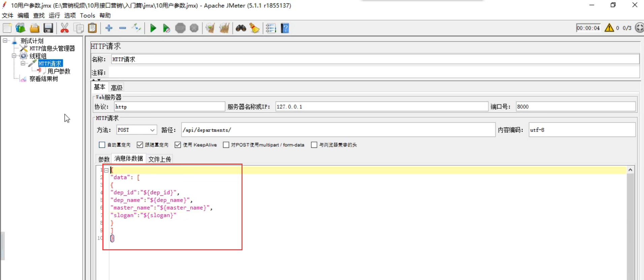Switch to the 基本 tab
The height and width of the screenshot is (280, 644).
coord(99,87)
